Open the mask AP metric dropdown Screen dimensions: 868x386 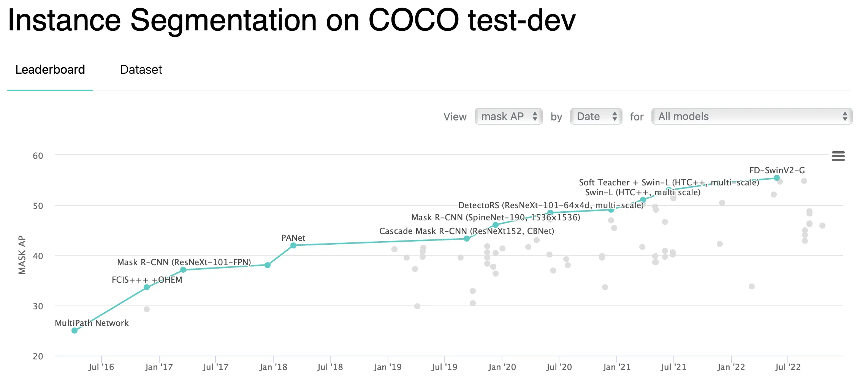[508, 116]
